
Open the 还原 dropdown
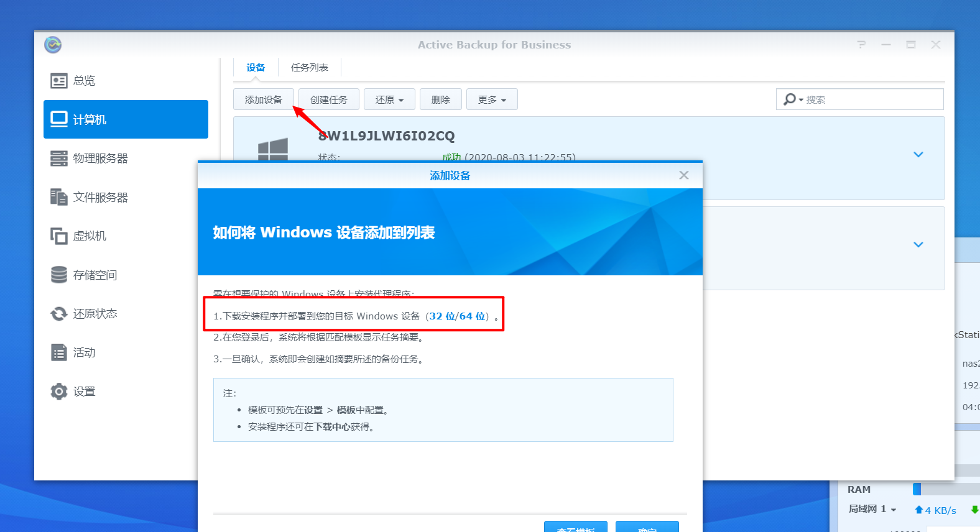(x=389, y=99)
